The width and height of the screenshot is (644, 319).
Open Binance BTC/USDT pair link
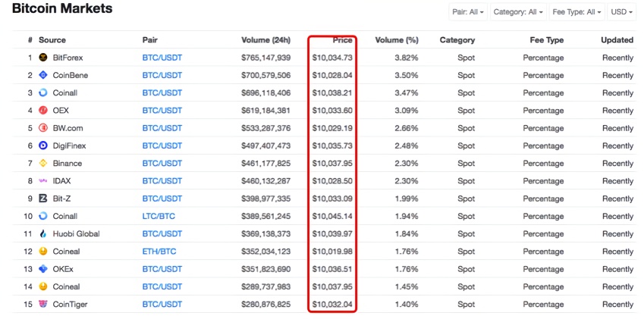pyautogui.click(x=162, y=164)
